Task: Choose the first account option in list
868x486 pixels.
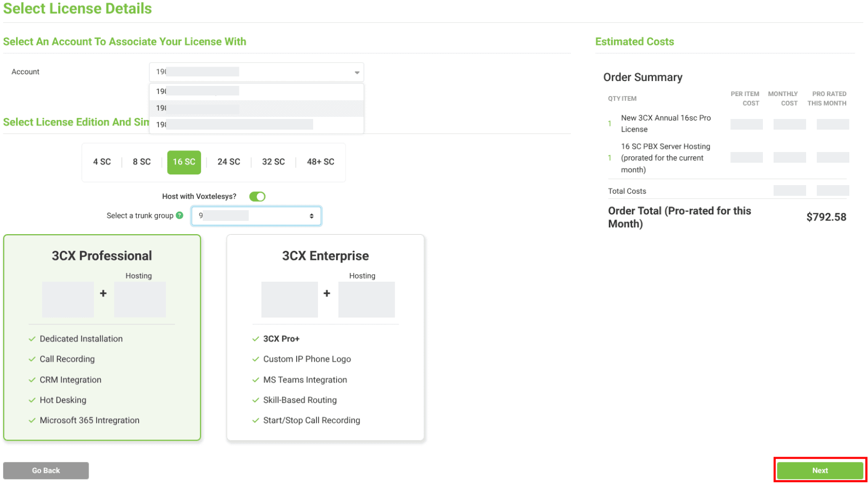Action: (257, 91)
